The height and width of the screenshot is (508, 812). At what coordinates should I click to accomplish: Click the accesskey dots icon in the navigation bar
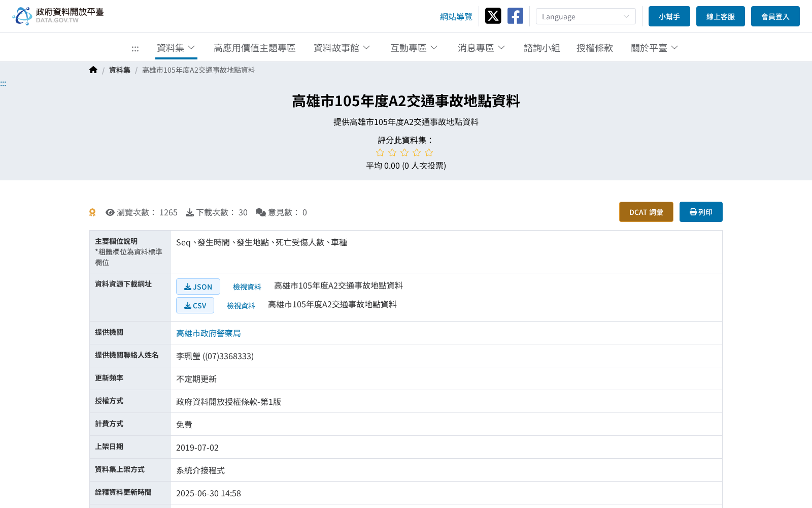135,49
